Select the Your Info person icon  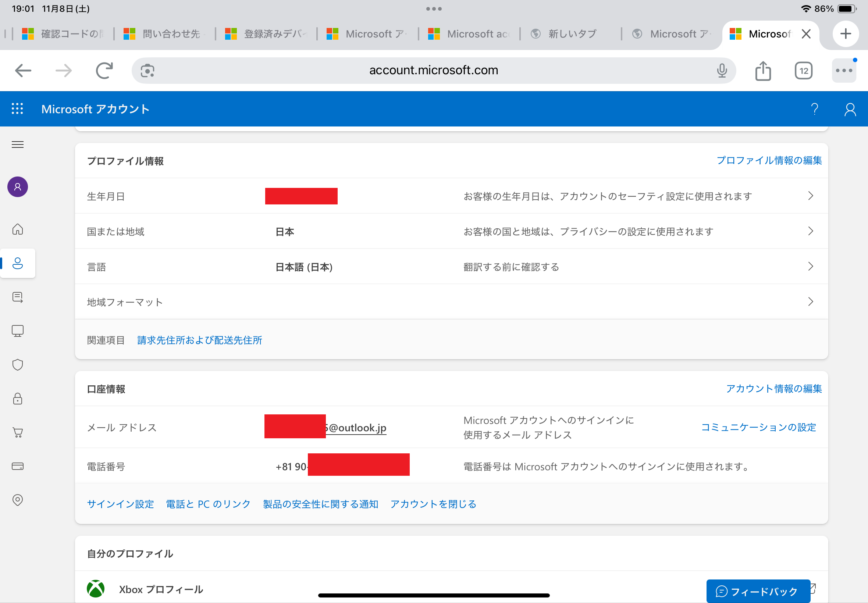pos(17,263)
